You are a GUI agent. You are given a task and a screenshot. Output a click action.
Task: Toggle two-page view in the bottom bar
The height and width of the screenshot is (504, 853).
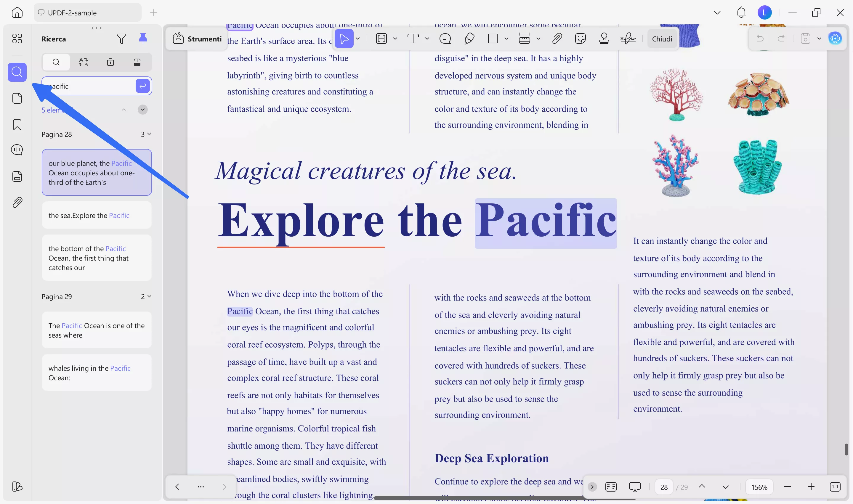click(611, 487)
